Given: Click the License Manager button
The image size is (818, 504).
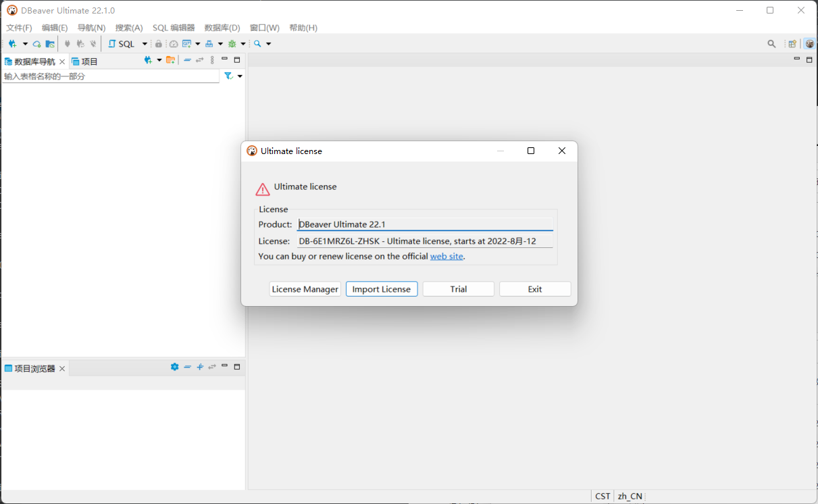Looking at the screenshot, I should coord(305,289).
